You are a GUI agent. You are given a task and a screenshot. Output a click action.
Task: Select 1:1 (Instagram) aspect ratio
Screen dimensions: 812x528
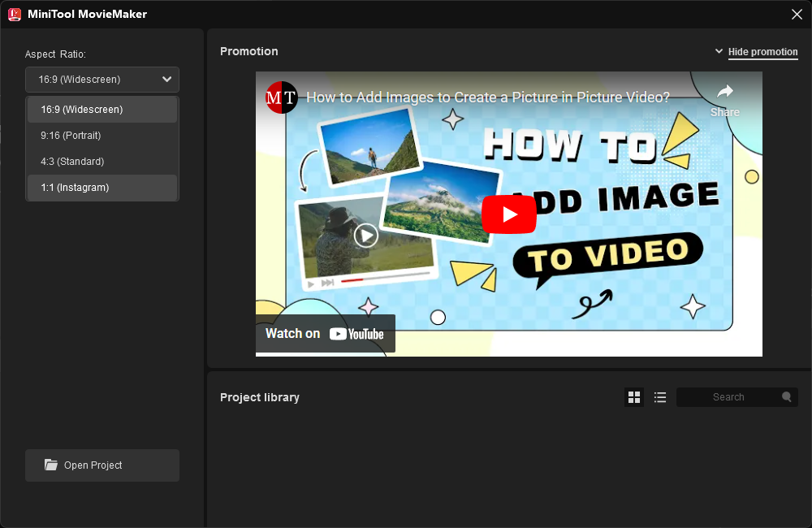[x=102, y=187]
